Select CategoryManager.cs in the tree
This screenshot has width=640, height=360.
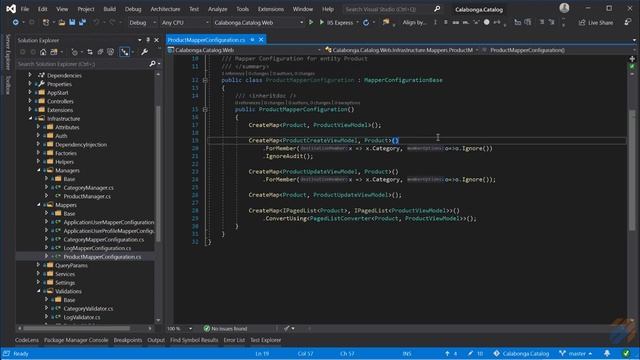coord(89,187)
